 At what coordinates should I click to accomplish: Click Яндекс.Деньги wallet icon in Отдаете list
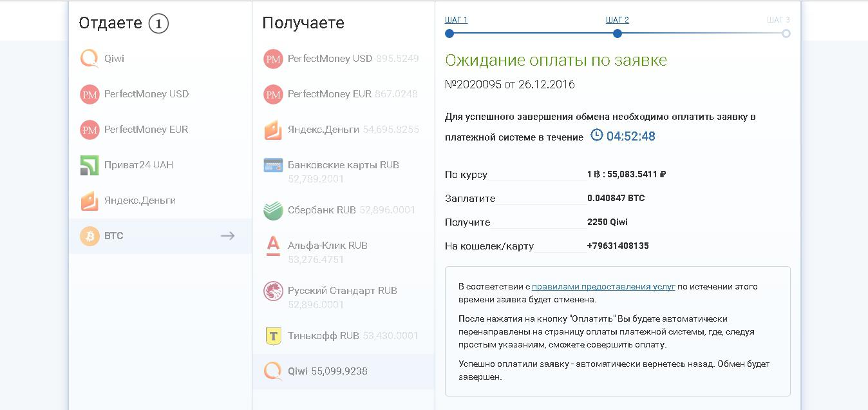90,200
